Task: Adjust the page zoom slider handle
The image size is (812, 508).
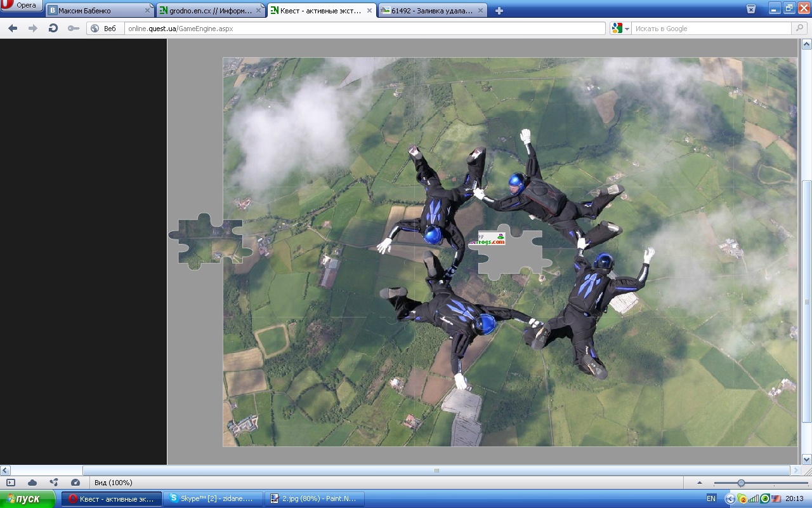Action: tap(741, 483)
